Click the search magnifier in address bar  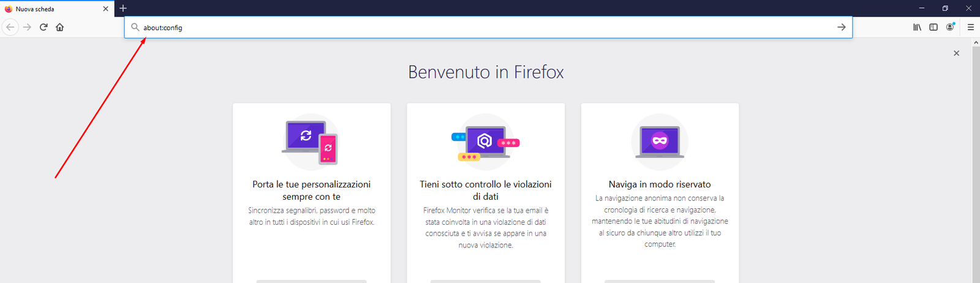click(x=135, y=27)
